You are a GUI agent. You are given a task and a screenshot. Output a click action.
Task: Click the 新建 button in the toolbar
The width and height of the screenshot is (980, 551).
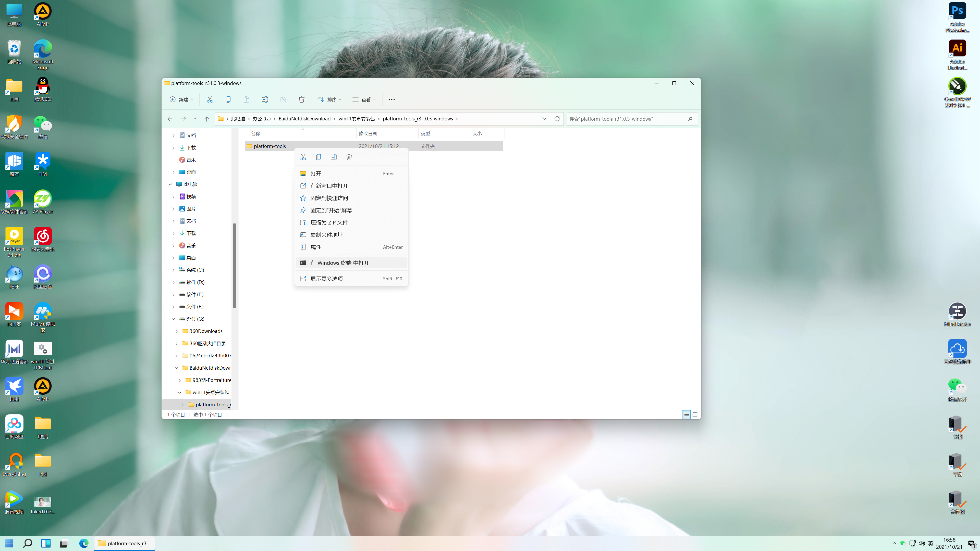[x=181, y=99]
